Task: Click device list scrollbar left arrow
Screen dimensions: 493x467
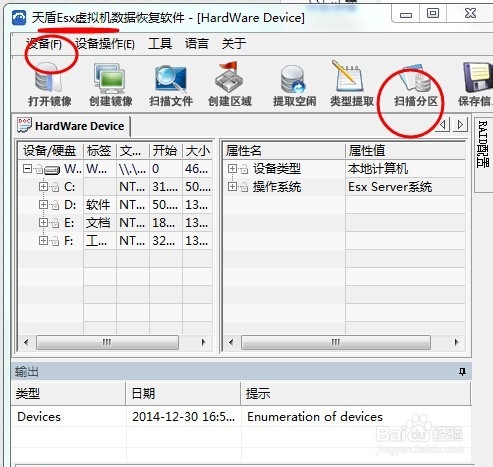Action: point(26,342)
